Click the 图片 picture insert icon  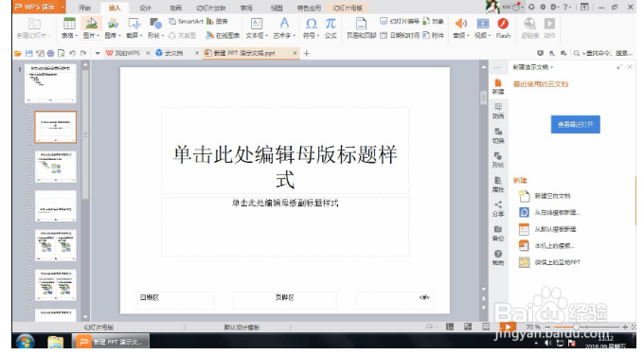point(91,24)
